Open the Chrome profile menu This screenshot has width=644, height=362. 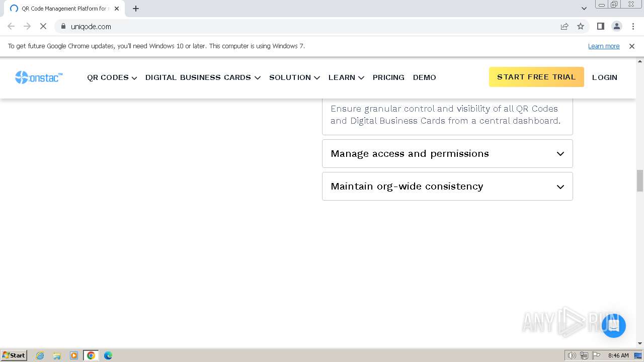click(616, 26)
